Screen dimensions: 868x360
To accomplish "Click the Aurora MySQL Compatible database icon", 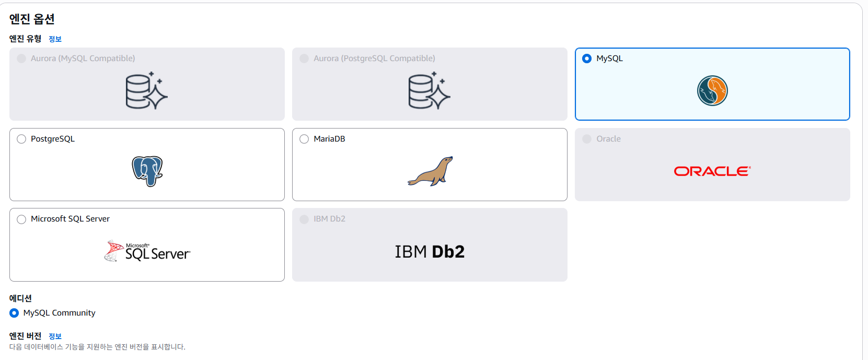I will 147,90.
